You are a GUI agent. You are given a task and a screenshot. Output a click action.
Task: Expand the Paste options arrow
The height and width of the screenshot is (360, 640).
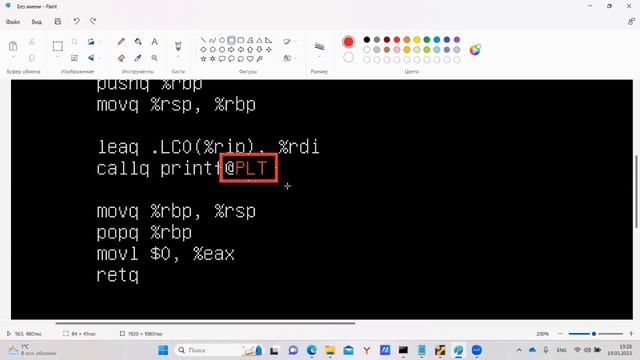point(13,57)
